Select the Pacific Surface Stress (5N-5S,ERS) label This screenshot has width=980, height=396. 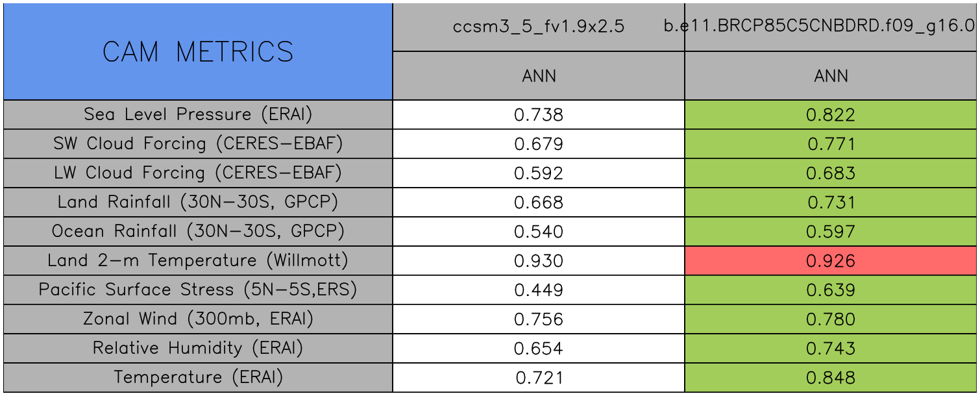(198, 290)
